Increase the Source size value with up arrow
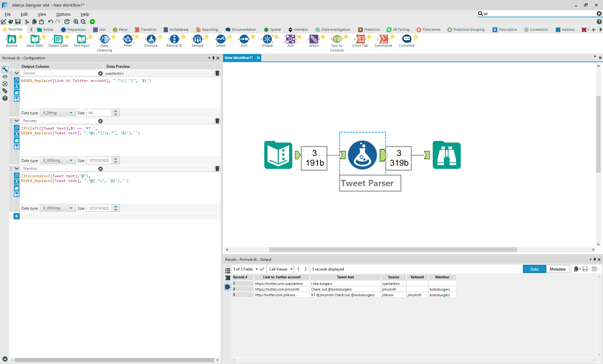Screen dimensions: 603x364 pyautogui.click(x=116, y=111)
